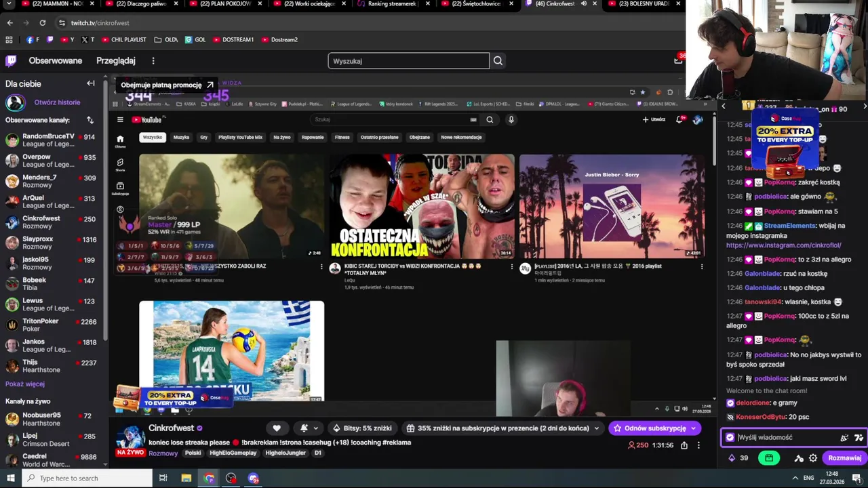
Task: Click the heart follow icon under stream
Action: 277,428
